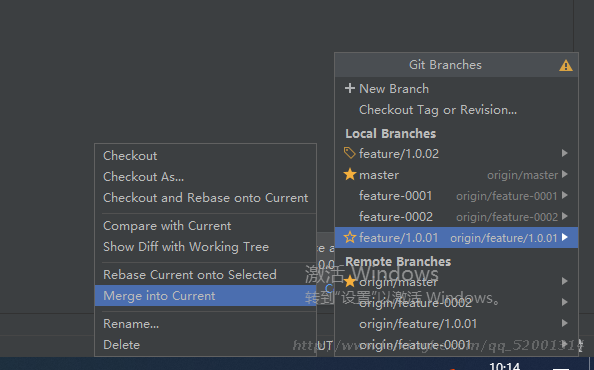The image size is (594, 370).
Task: Select local branch feature-0001
Action: [x=456, y=196]
